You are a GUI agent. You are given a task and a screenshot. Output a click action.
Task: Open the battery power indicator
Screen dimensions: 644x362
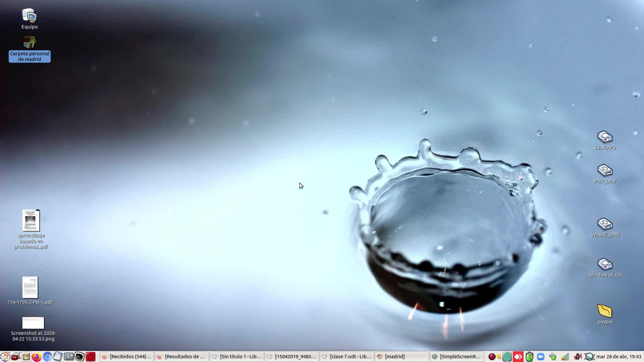coord(530,357)
